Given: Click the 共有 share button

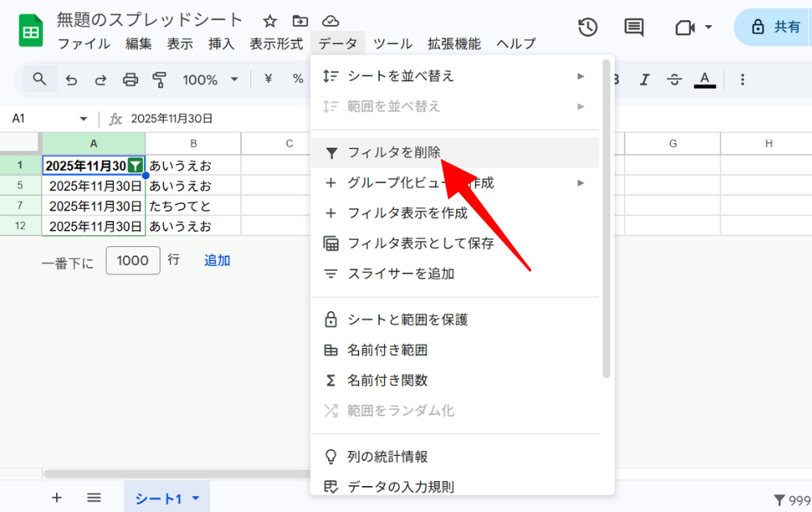Looking at the screenshot, I should click(775, 27).
